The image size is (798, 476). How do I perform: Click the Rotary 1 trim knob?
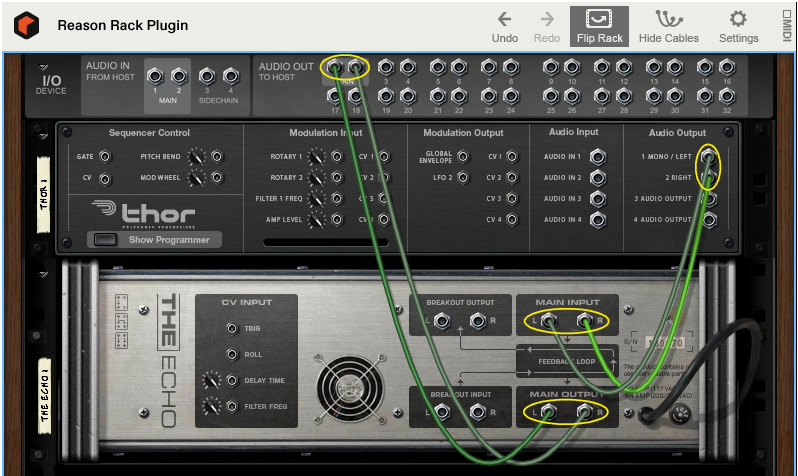pos(316,157)
